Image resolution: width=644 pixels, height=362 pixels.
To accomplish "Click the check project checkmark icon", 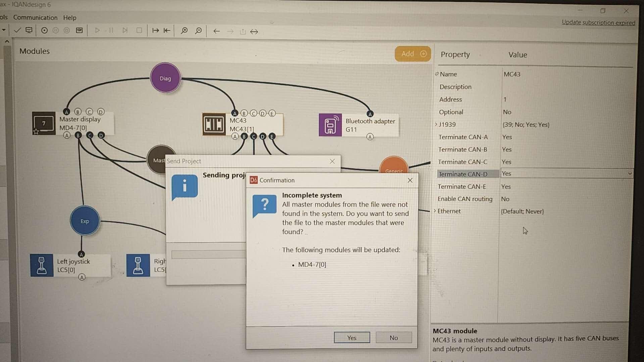I will pos(17,31).
